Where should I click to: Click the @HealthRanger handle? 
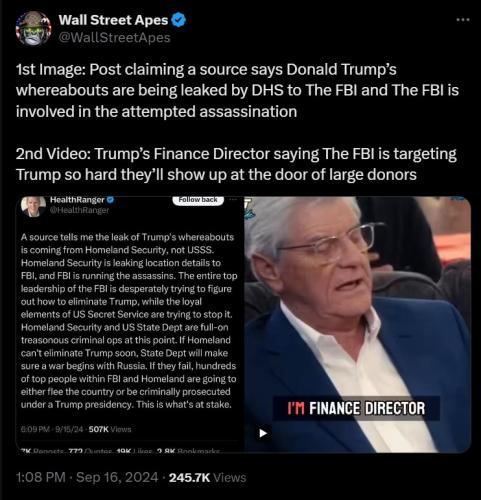(x=79, y=210)
